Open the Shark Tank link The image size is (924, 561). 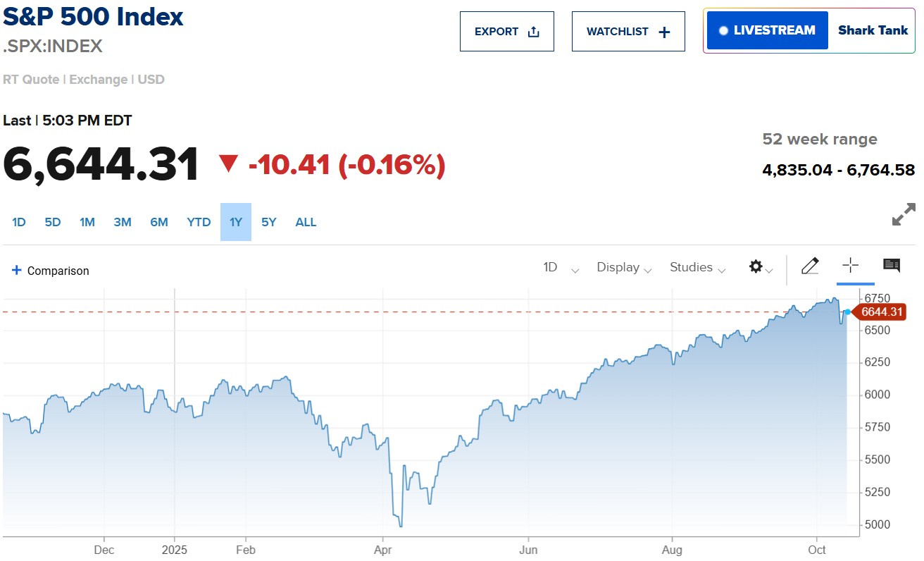pyautogui.click(x=873, y=30)
